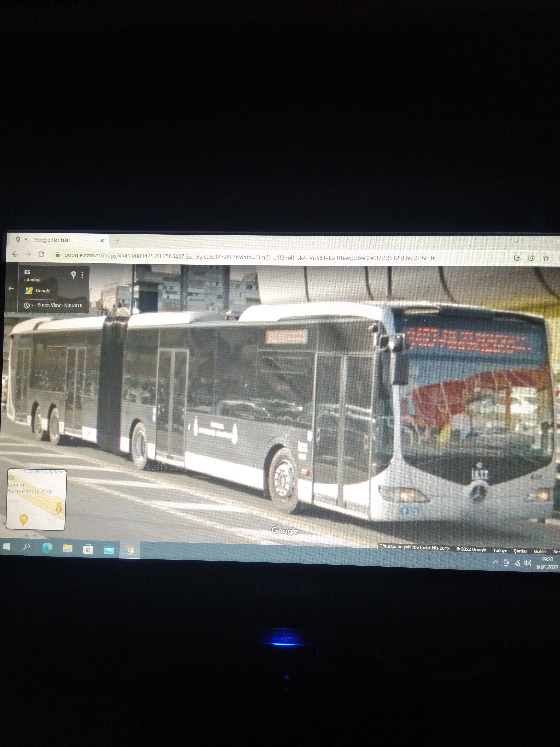Click the share page icon in address bar

[x=531, y=258]
